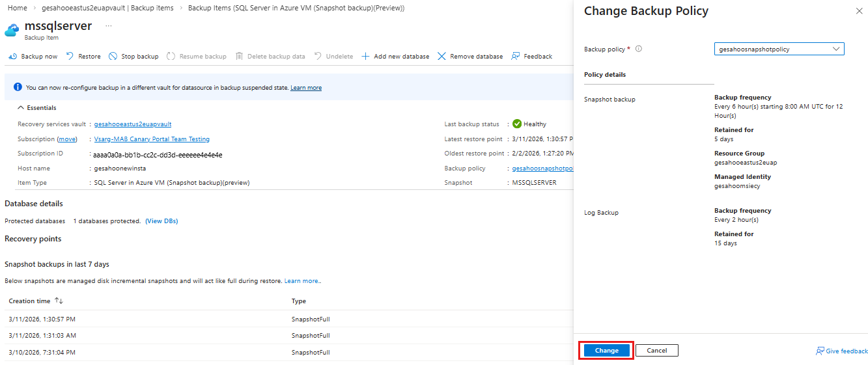Viewport: 868px width, 365px height.
Task: Click the Retained for 15 days value
Action: (x=725, y=243)
